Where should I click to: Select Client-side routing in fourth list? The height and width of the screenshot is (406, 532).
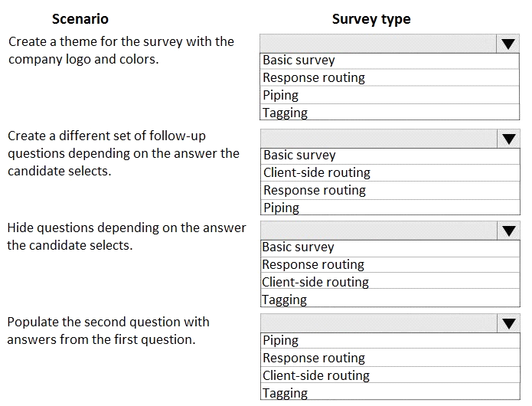[x=390, y=375]
